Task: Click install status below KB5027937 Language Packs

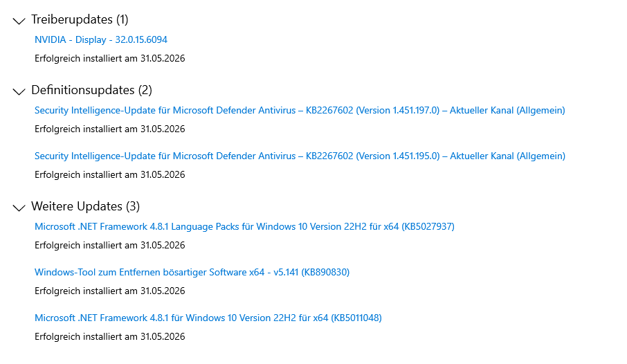Action: [x=109, y=245]
